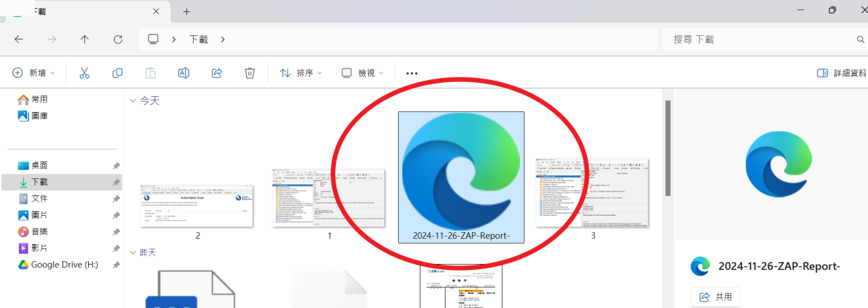Click the This PC monitor icon

(153, 39)
